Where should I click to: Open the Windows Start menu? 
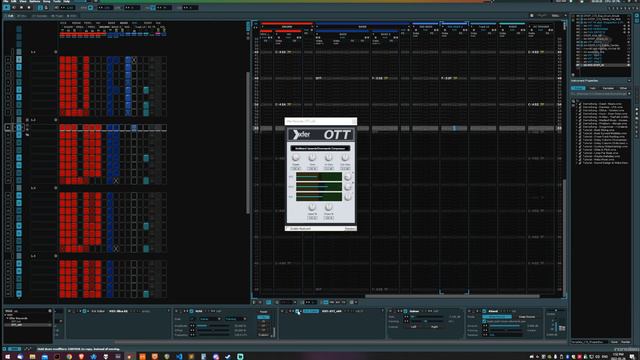[7, 357]
